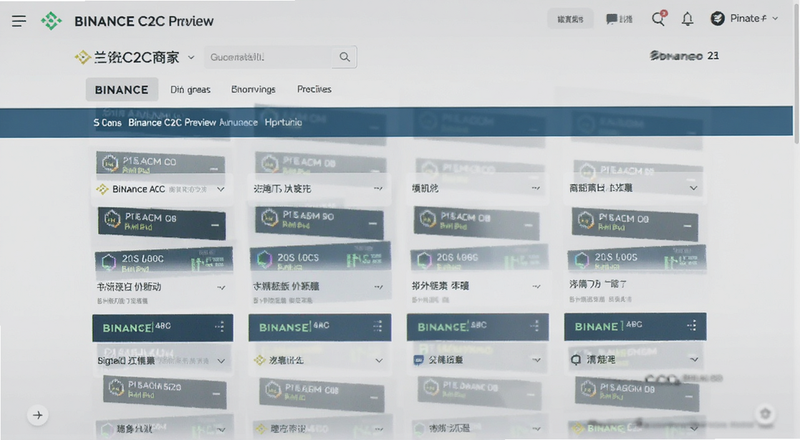Click the BINANCE C2C Preview title
This screenshot has width=800, height=440.
pyautogui.click(x=144, y=21)
